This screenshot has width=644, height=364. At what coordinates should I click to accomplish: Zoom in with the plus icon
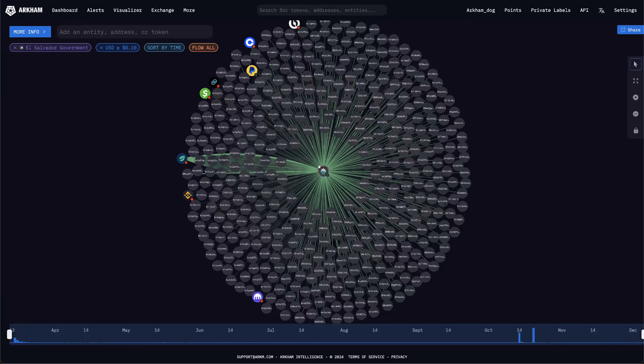tap(636, 97)
